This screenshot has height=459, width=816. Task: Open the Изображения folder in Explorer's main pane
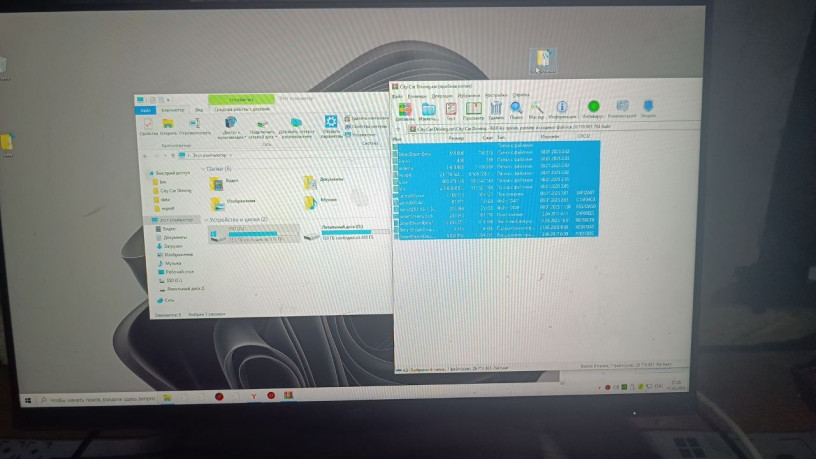click(232, 202)
